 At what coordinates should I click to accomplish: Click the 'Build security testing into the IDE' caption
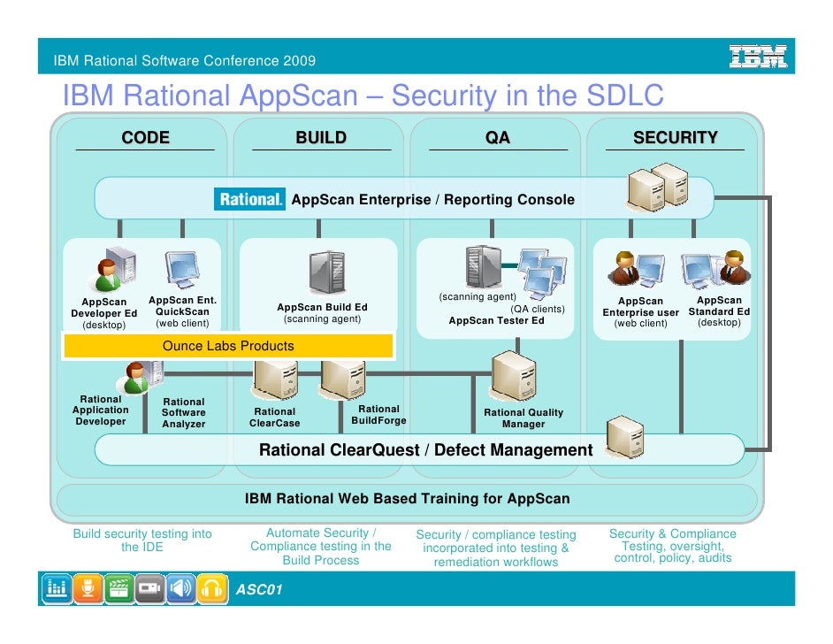tap(142, 540)
